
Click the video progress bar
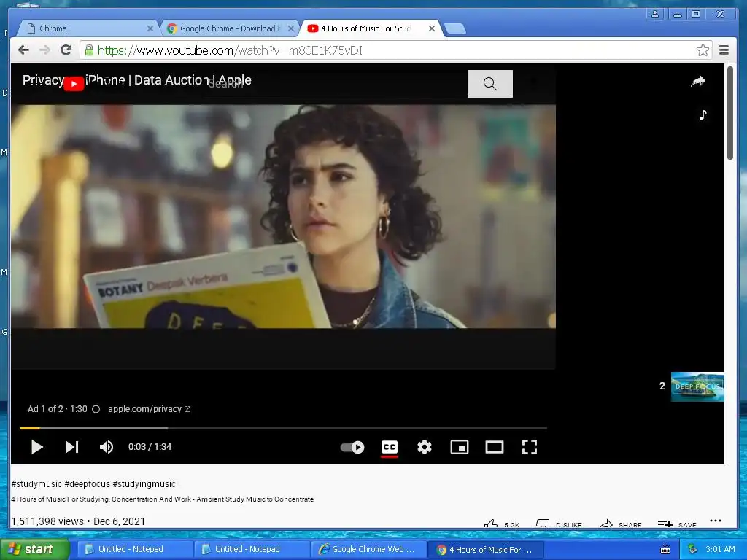point(283,429)
